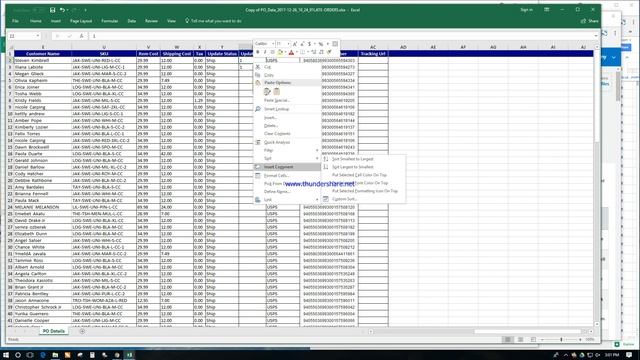Select the PO Details sheet tab

[54, 331]
